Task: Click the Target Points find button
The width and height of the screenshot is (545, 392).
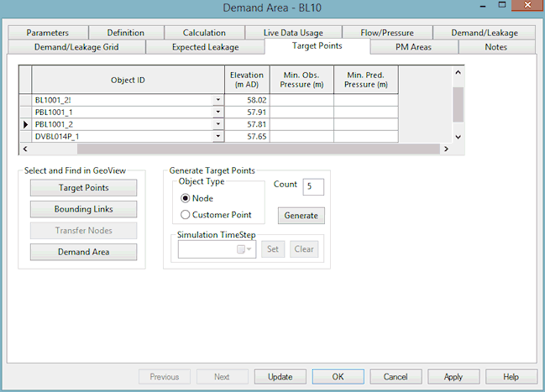Action: [83, 188]
